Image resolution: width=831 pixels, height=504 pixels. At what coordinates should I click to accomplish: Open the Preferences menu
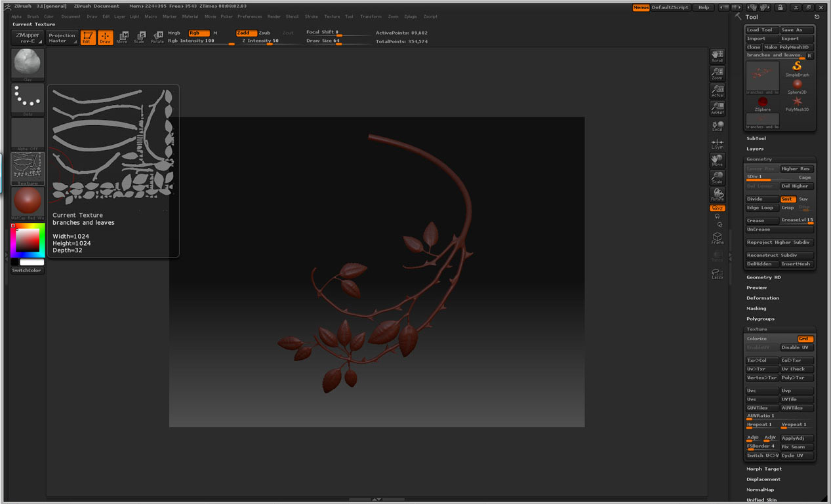click(250, 16)
